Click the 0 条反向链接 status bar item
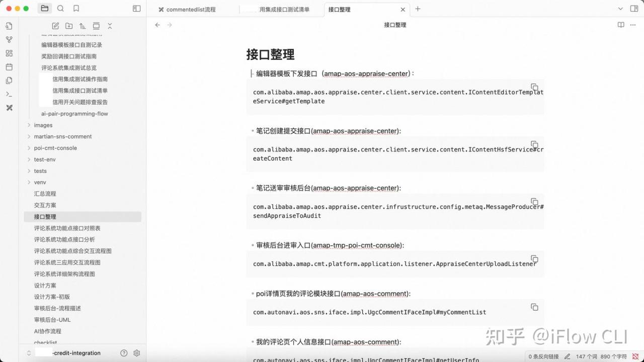 (543, 356)
